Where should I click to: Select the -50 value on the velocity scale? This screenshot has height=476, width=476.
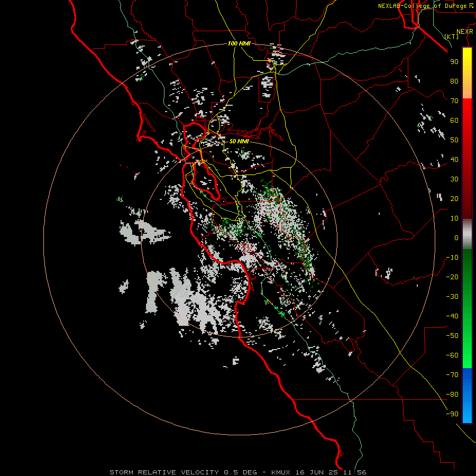[452, 336]
